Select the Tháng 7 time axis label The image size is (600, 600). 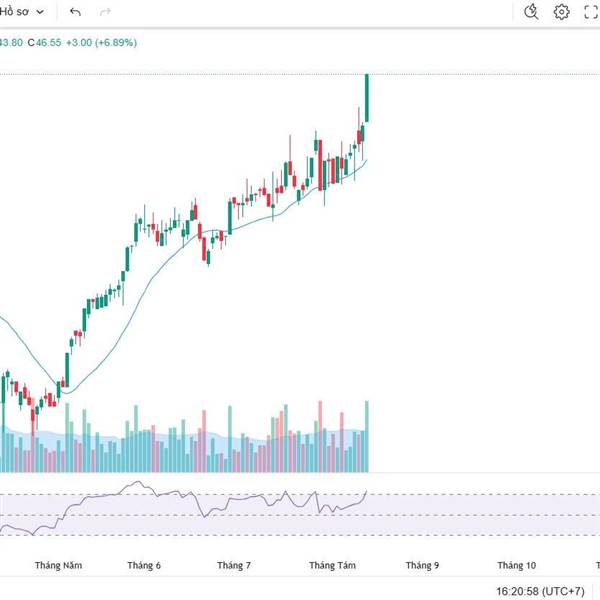(x=234, y=565)
